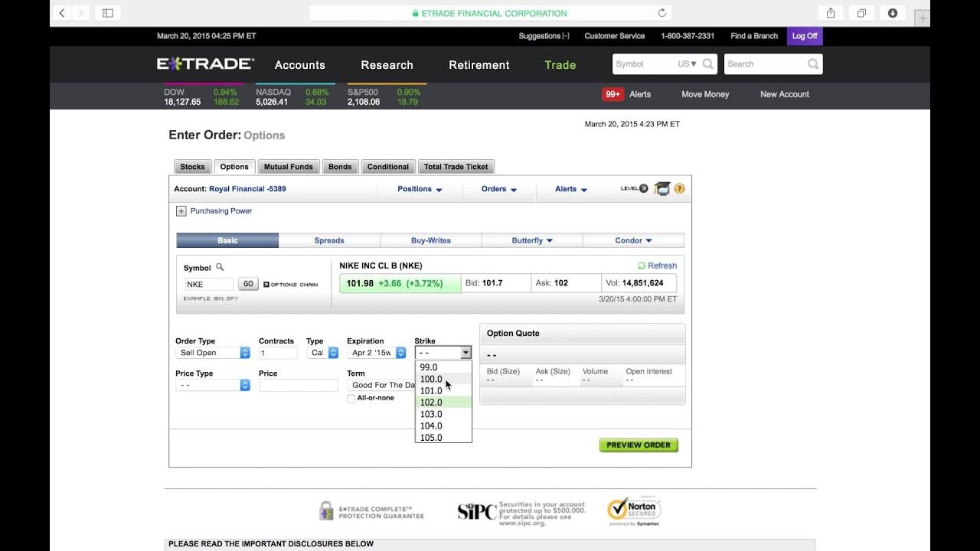980x551 pixels.
Task: Select strike 100.0 from list
Action: (443, 379)
